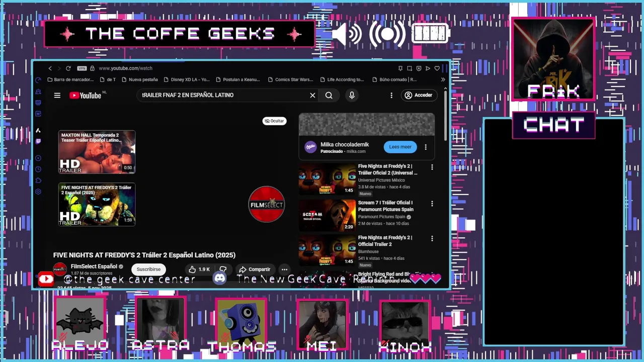Click the Ocultar hide button
Image resolution: width=644 pixels, height=362 pixels.
[274, 121]
